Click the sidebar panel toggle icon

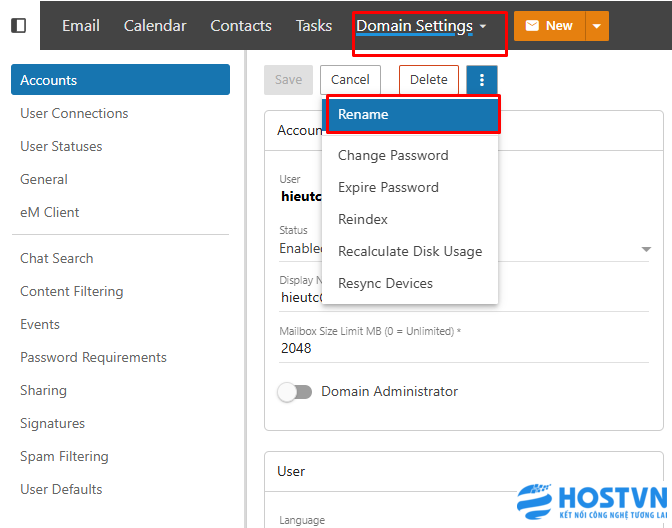click(18, 25)
